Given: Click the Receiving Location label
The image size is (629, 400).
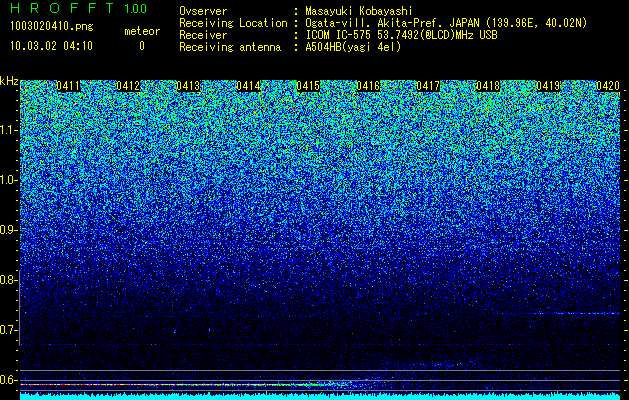Looking at the screenshot, I should click(233, 23).
